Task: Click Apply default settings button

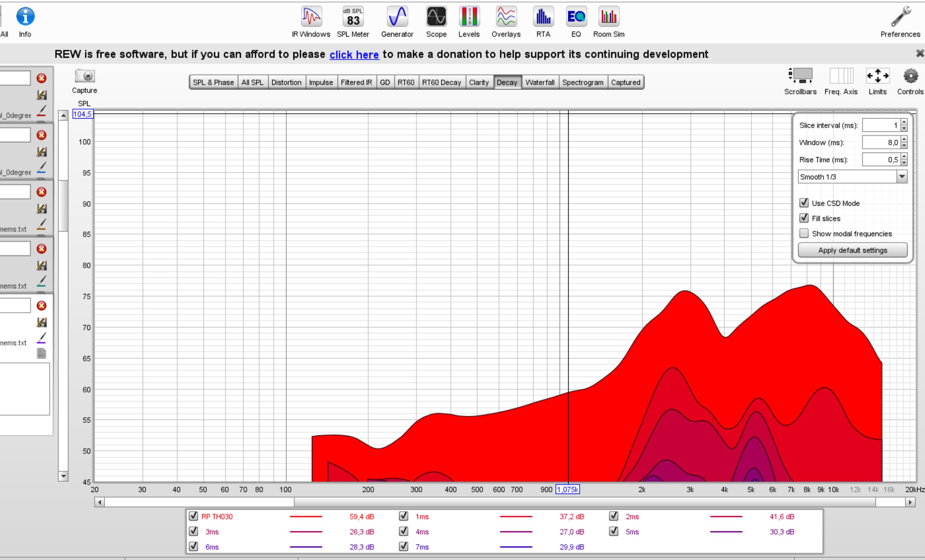Action: coord(853,250)
